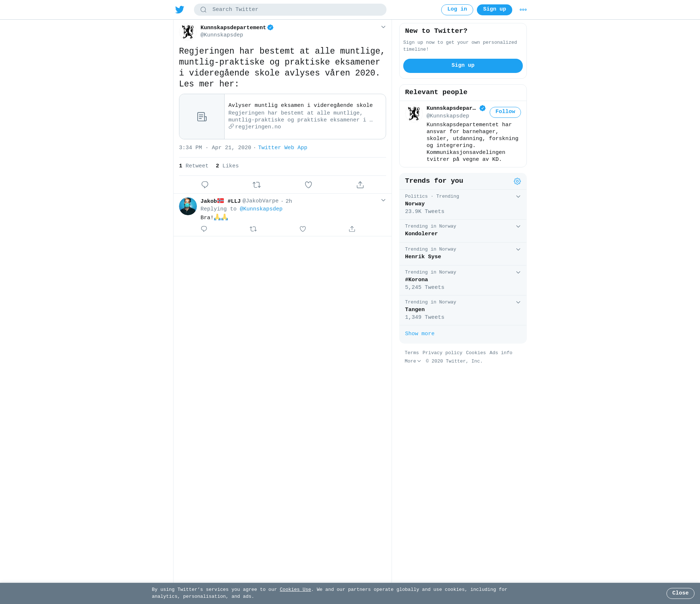Open the regjeringen.no article card
The width and height of the screenshot is (700, 604).
coord(283,117)
